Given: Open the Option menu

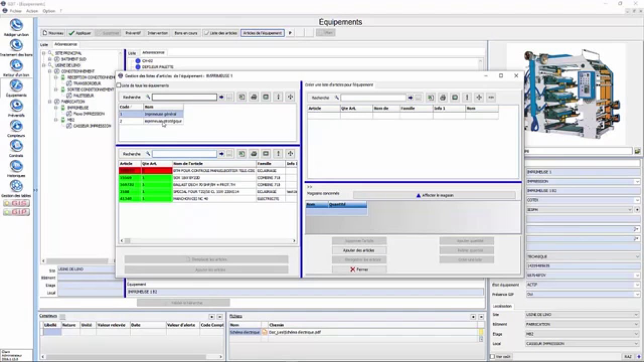Looking at the screenshot, I should click(49, 11).
